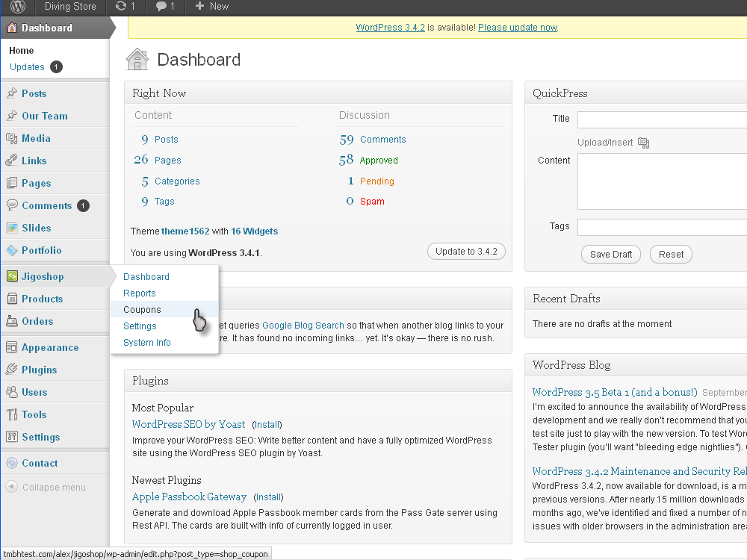
Task: Open Reports in the Jigoshop flyout
Action: [x=140, y=293]
